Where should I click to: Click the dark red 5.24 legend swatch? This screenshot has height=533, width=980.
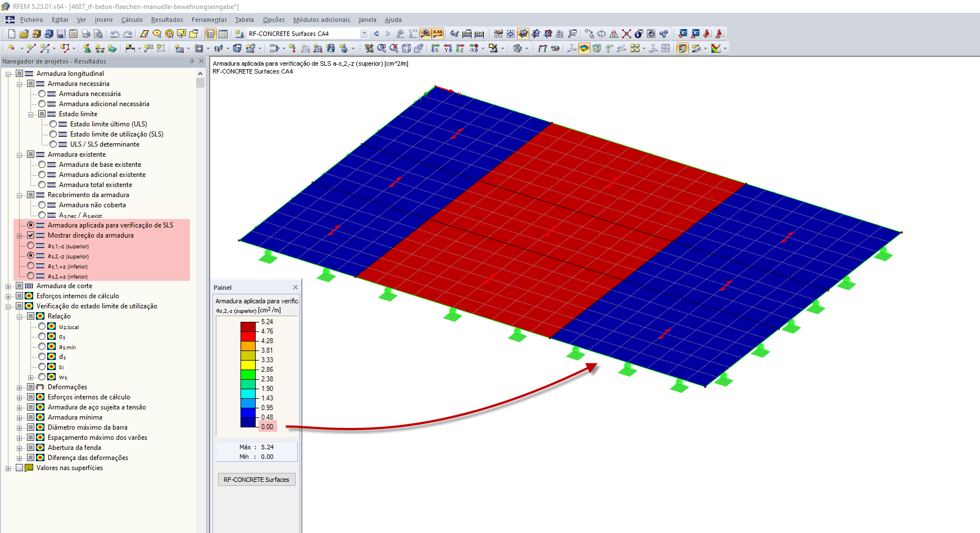click(x=248, y=326)
